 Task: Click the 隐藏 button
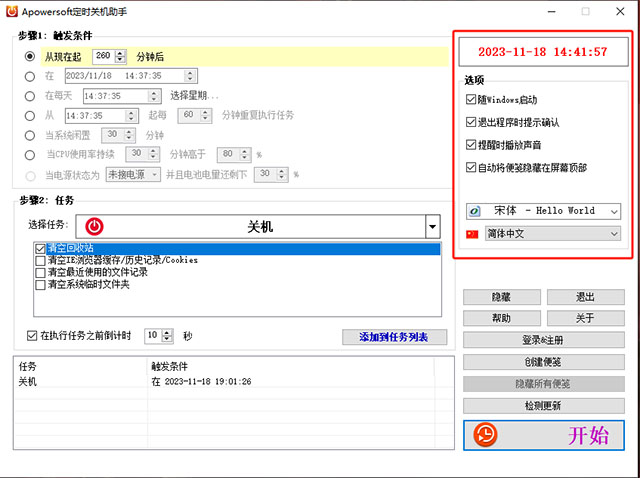502,297
